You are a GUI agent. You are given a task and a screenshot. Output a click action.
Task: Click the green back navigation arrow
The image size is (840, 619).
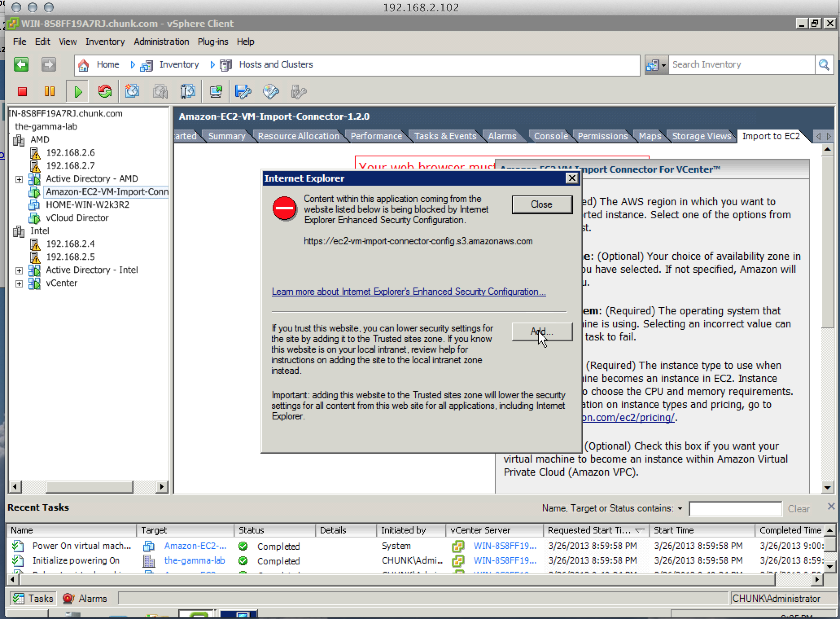[x=21, y=65]
